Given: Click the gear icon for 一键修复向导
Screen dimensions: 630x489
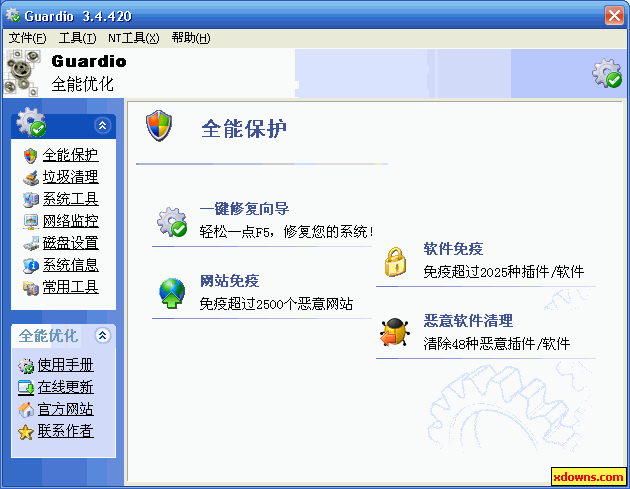Looking at the screenshot, I should pos(172,222).
